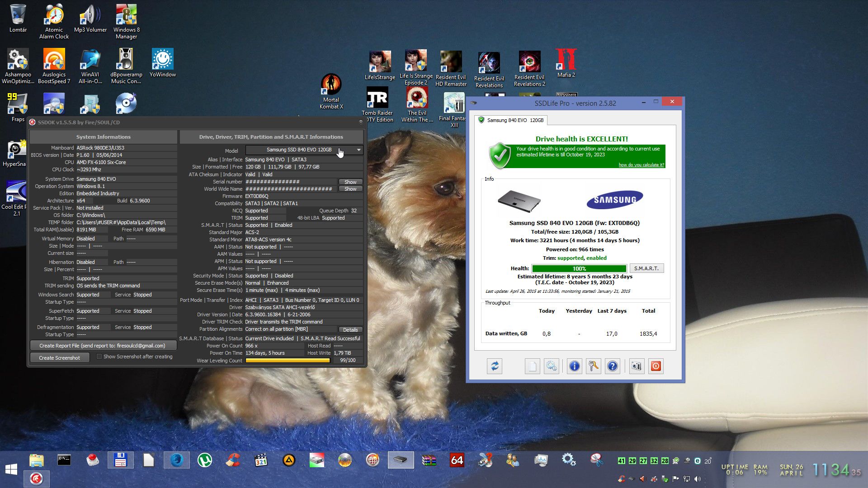Viewport: 868px width, 488px height.
Task: Launch Tomb Raider GOTY Edition shortcut
Action: [377, 105]
